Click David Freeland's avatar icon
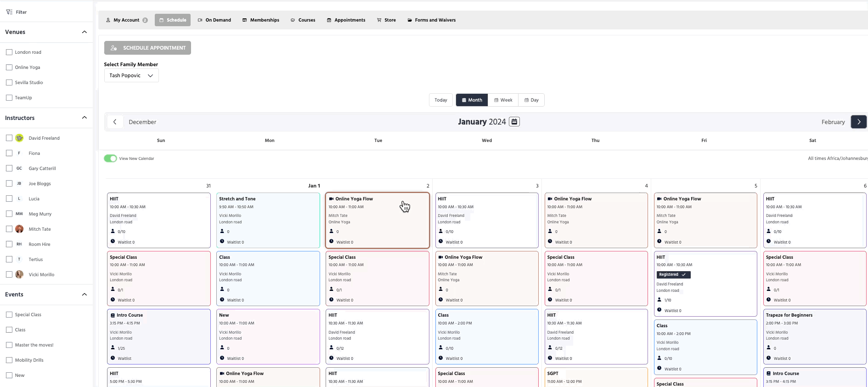 click(19, 138)
